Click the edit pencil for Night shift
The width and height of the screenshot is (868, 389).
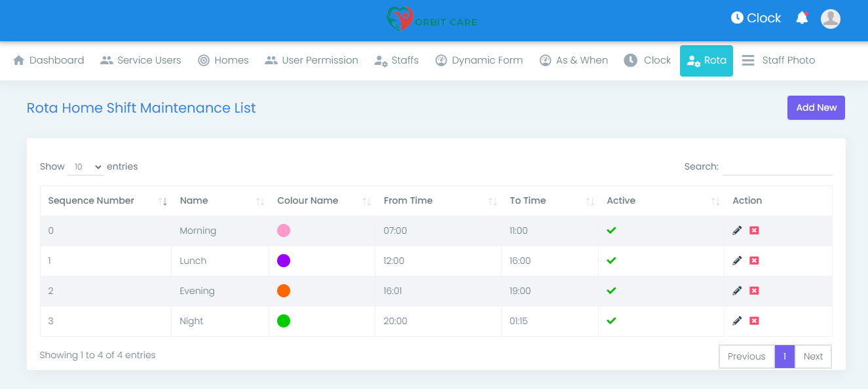737,321
